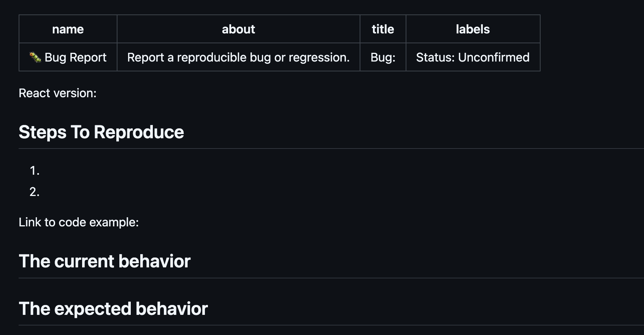The image size is (644, 335).
Task: Click the 'Steps To Reproduce' heading
Action: point(101,132)
